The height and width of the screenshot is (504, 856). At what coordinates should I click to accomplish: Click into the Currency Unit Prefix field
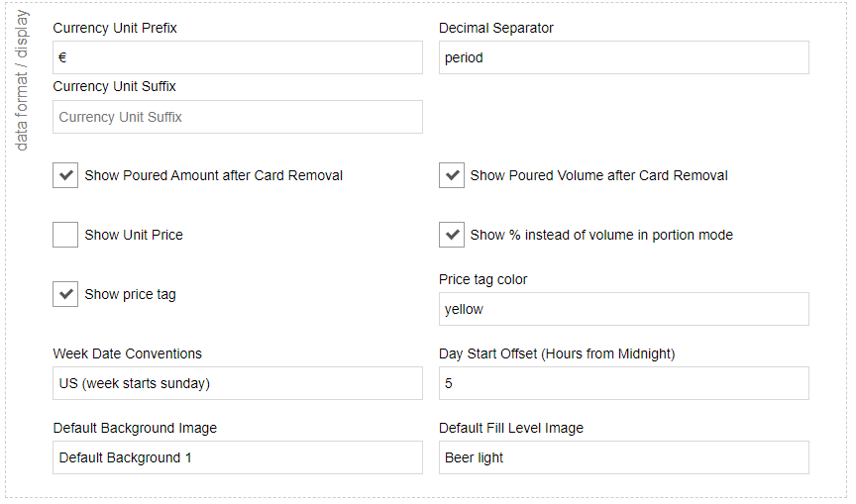[x=237, y=57]
